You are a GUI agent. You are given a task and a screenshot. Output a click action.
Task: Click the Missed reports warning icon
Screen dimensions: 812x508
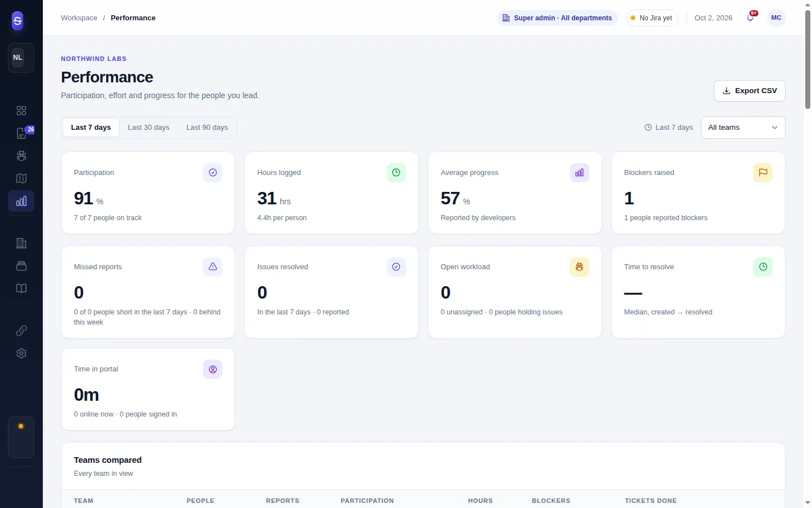tap(213, 267)
